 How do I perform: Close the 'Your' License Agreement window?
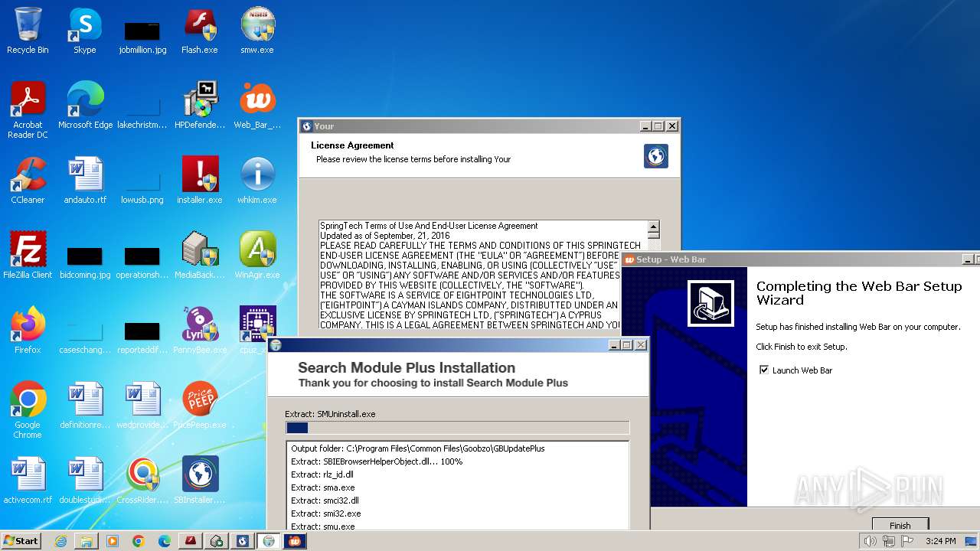(672, 126)
